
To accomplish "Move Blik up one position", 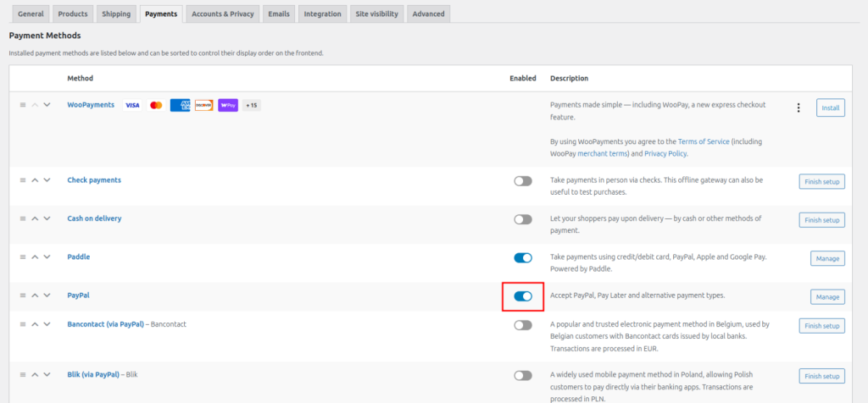I will (x=35, y=374).
